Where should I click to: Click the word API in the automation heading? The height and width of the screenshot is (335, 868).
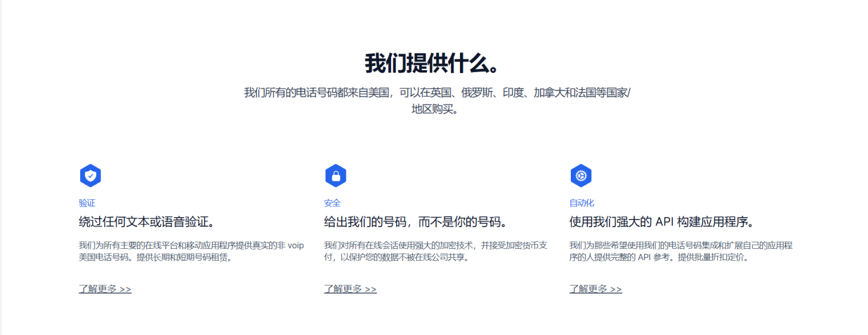pyautogui.click(x=664, y=222)
